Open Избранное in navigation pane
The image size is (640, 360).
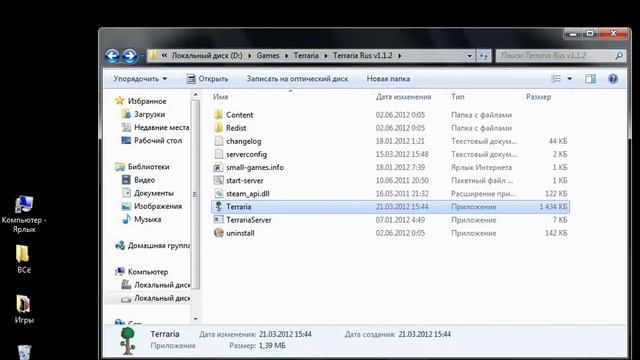[x=147, y=101]
